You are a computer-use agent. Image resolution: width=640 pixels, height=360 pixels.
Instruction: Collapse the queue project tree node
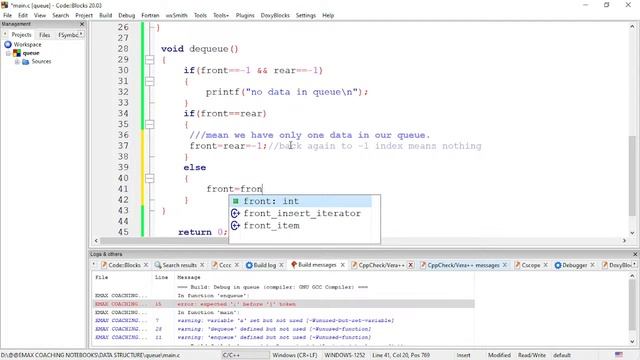[x=8, y=53]
